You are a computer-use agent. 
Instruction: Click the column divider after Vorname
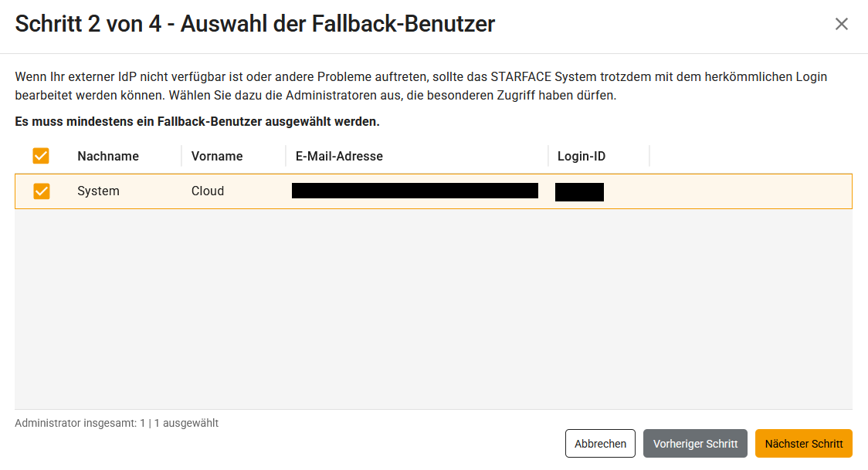click(286, 156)
